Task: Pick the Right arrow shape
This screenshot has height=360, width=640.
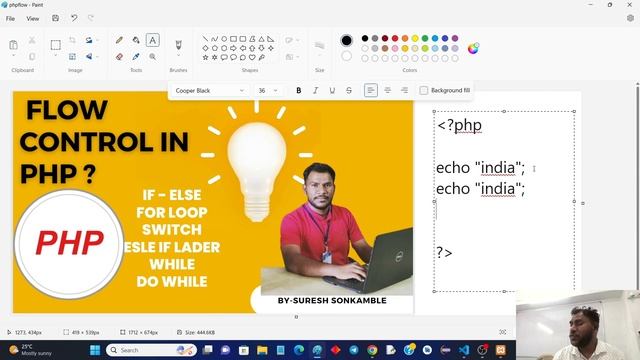Action: [233, 48]
